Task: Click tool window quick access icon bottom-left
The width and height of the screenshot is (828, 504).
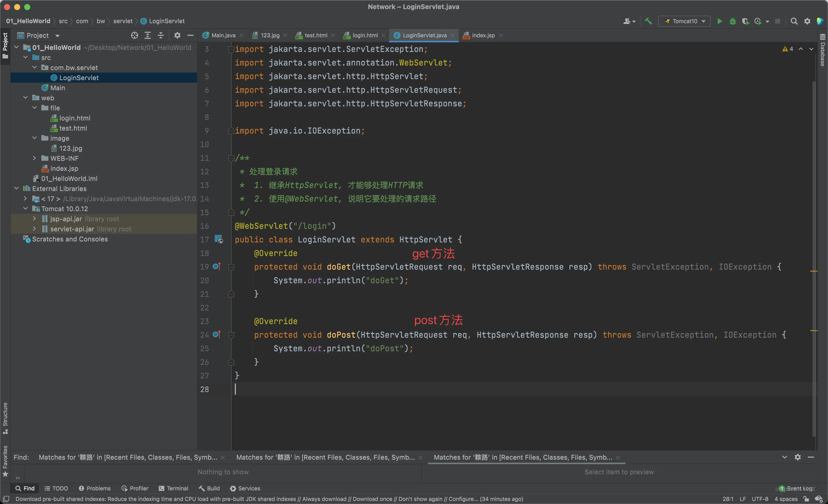Action: click(6, 499)
